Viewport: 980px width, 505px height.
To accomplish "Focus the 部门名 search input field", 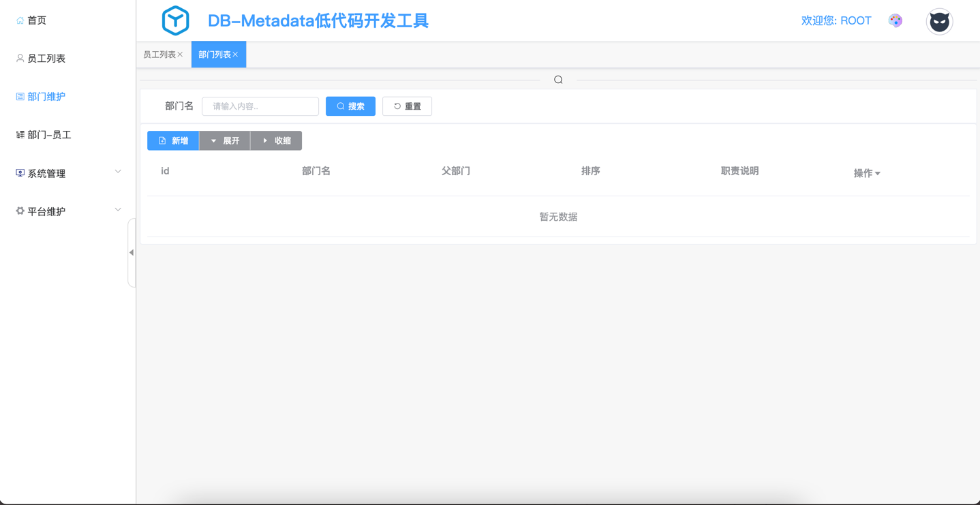I will [x=260, y=106].
